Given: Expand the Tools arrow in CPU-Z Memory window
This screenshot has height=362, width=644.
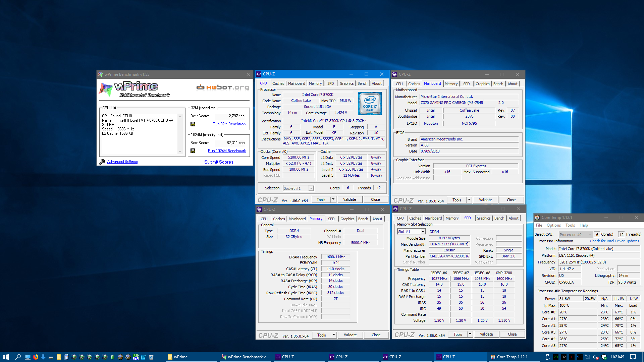Looking at the screenshot, I should (334, 335).
